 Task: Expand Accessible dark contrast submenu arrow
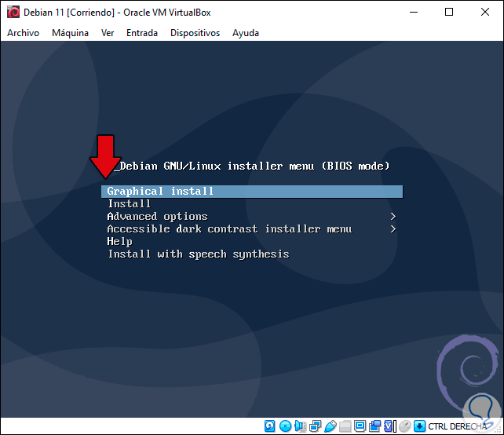click(x=393, y=229)
